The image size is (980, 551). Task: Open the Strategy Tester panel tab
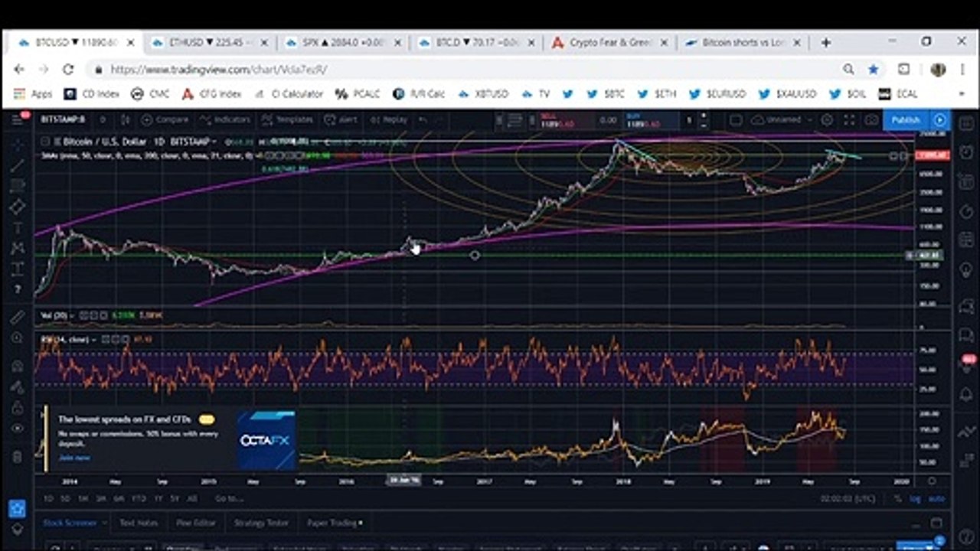point(262,523)
